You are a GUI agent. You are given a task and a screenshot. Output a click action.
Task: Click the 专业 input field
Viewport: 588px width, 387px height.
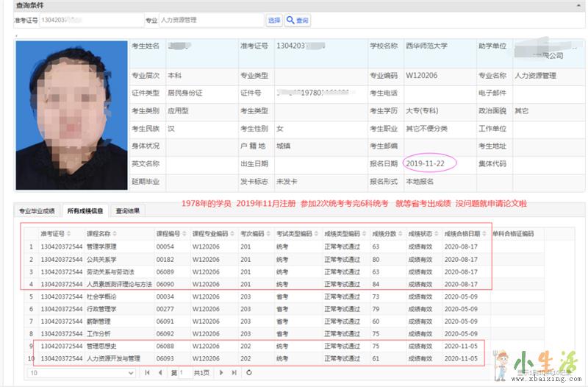210,21
